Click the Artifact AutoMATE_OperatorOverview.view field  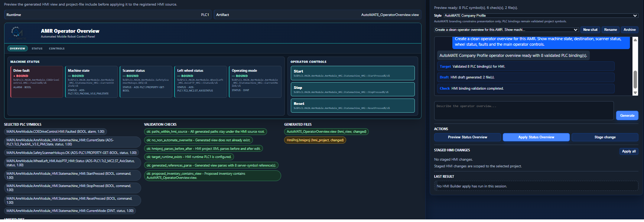318,15
